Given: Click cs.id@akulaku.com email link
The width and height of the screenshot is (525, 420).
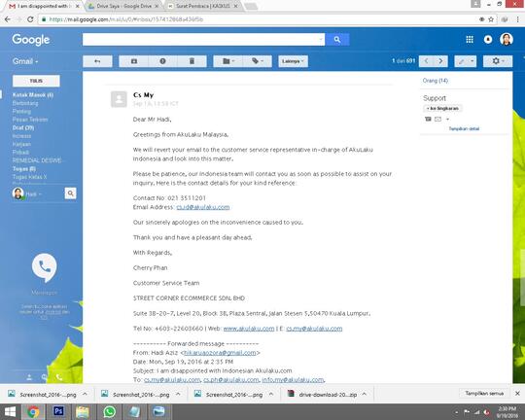Looking at the screenshot, I should (x=203, y=207).
